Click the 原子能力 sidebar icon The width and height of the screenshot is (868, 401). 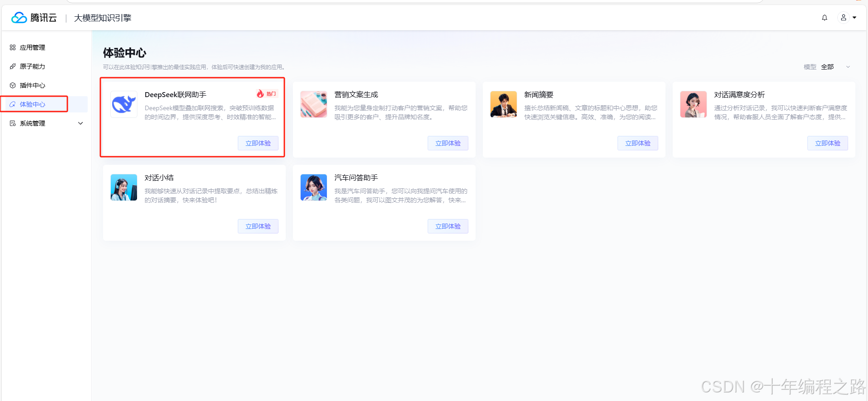13,66
